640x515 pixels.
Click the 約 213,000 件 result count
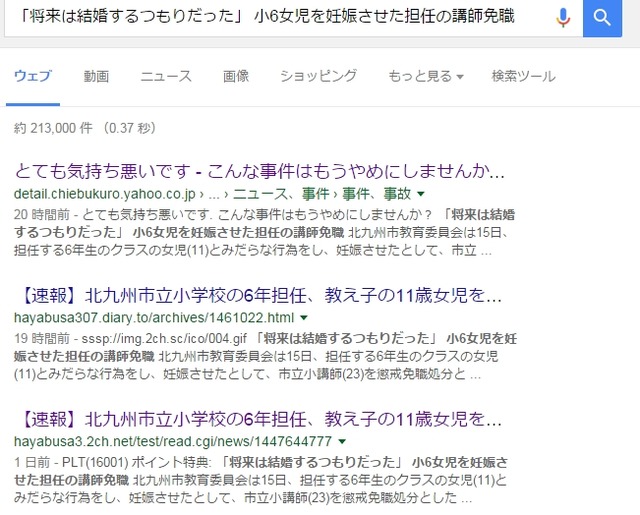pyautogui.click(x=53, y=128)
